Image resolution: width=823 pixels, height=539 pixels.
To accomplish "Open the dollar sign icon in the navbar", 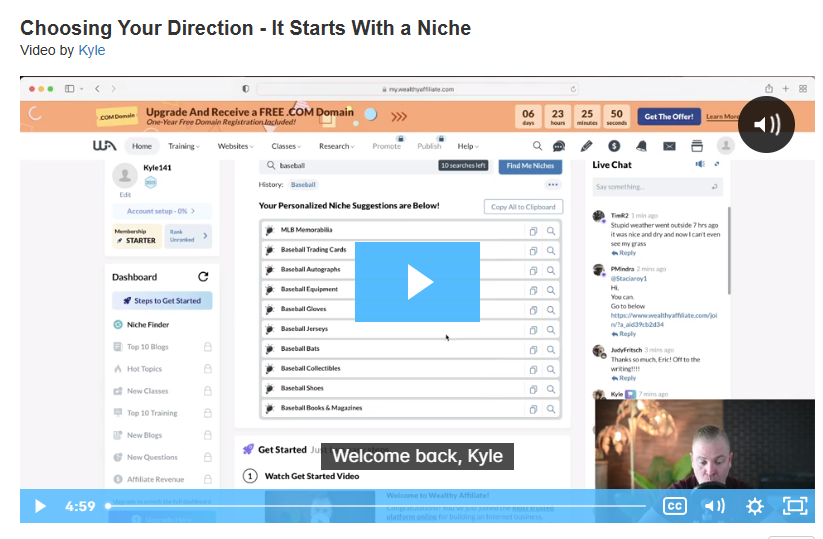I will (614, 146).
